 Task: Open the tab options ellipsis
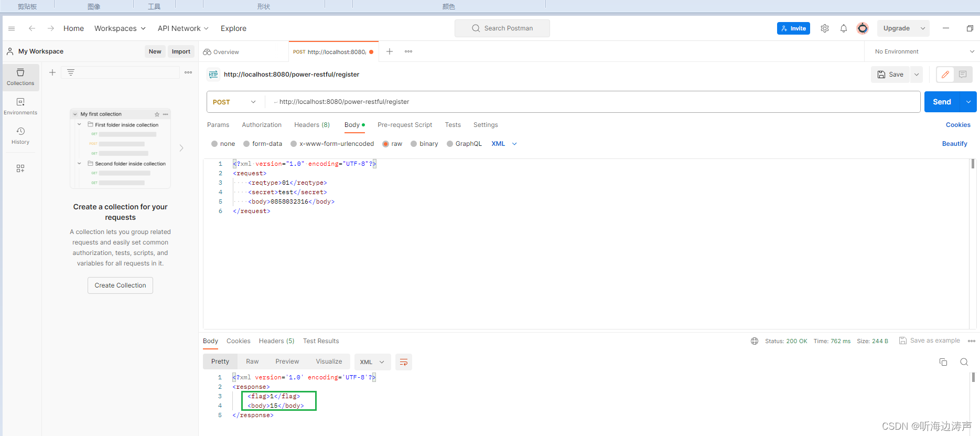[x=408, y=51]
